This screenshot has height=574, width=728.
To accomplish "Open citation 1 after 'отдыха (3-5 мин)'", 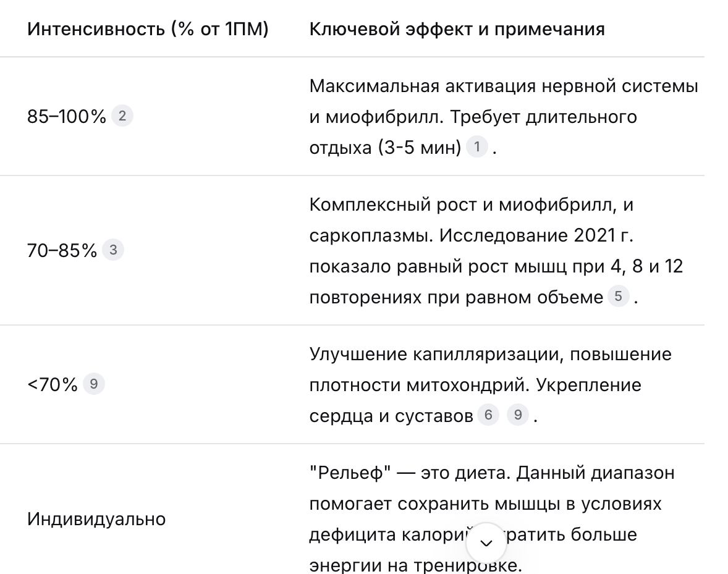I will point(477,147).
